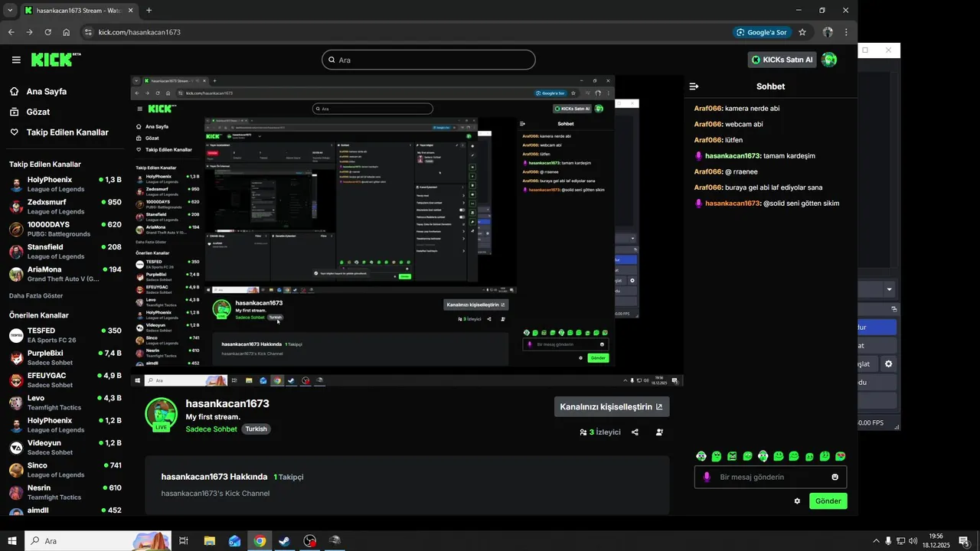Viewport: 980px width, 551px height.
Task: Open Steam from the taskbar
Action: [284, 541]
